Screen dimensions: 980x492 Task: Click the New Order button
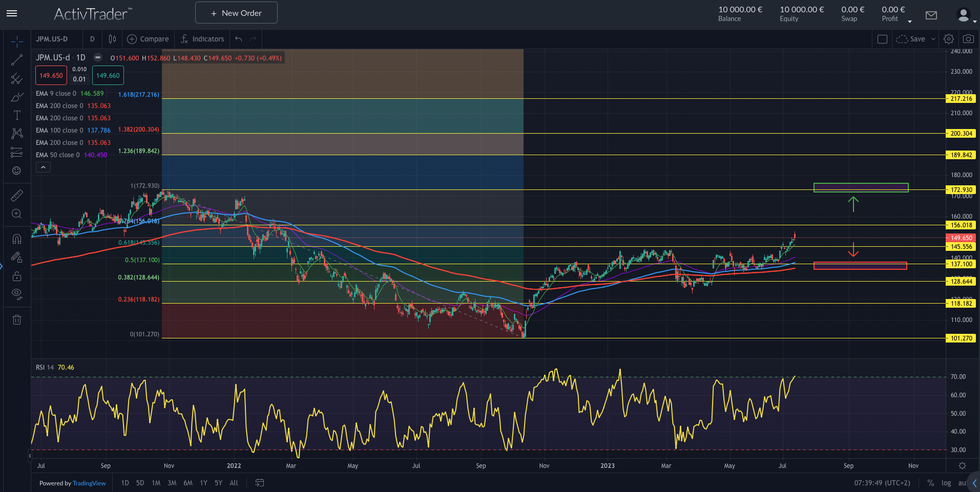coord(236,13)
